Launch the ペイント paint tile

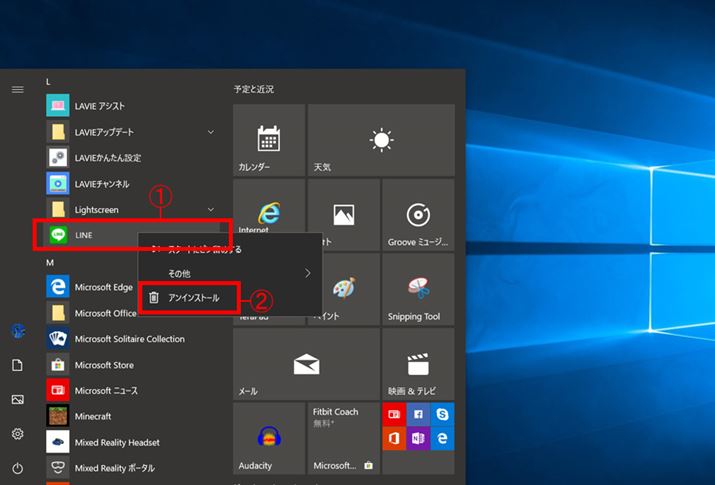(x=343, y=290)
